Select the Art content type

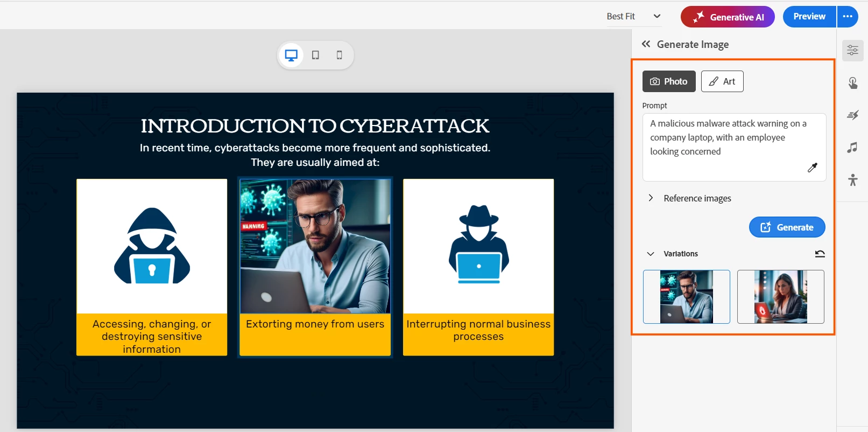pos(722,81)
